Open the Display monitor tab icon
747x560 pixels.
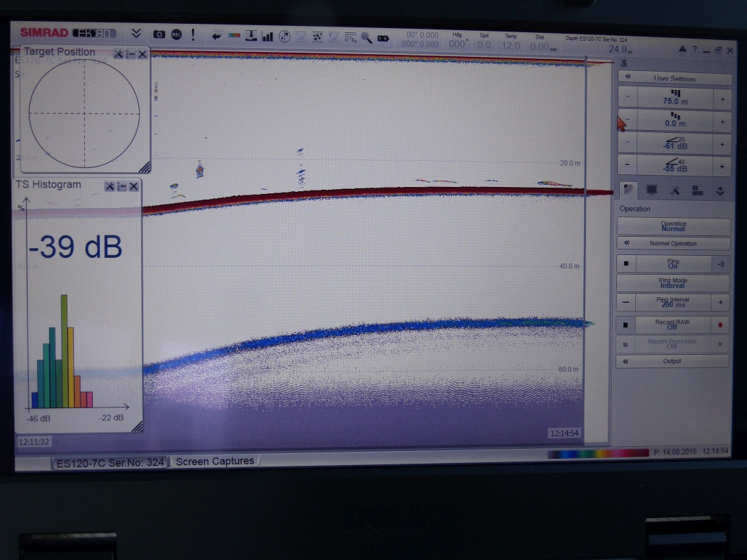click(x=651, y=190)
